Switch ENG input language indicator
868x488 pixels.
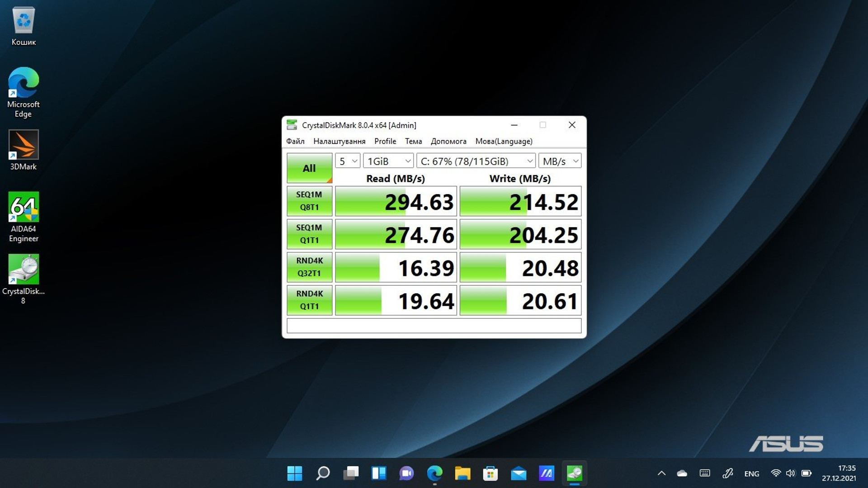(x=752, y=474)
